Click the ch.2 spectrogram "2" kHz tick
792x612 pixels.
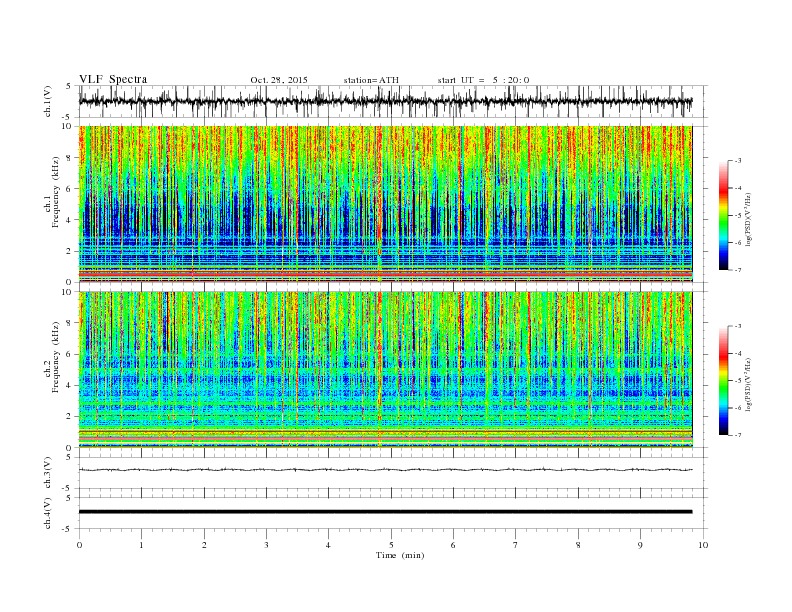[69, 417]
